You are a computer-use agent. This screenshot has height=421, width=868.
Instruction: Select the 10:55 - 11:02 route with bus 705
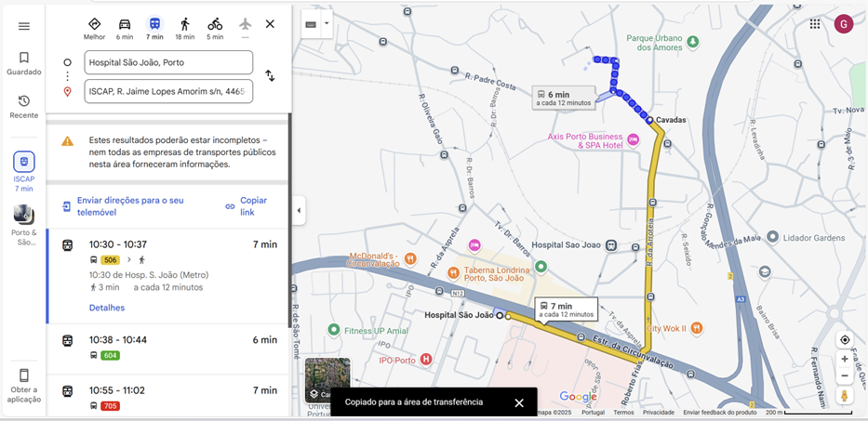[x=168, y=397]
